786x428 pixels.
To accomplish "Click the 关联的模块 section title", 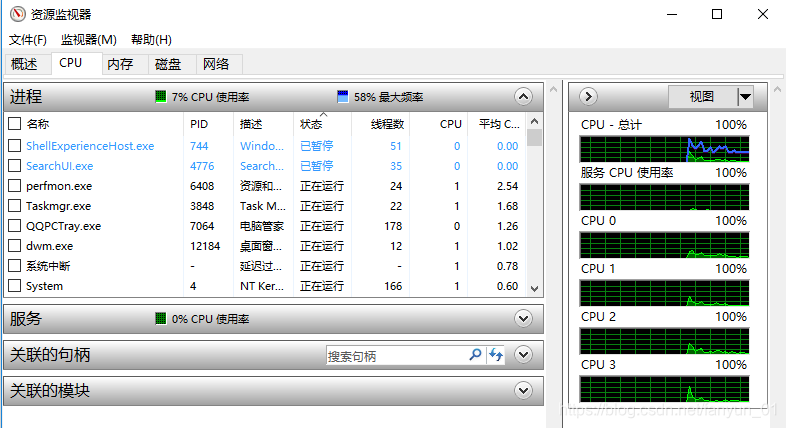I will [x=50, y=390].
